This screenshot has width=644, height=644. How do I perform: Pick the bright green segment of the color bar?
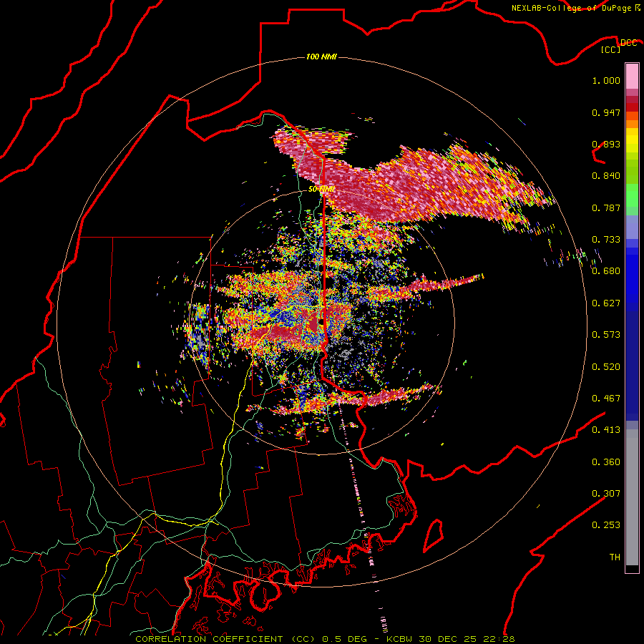tap(632, 195)
